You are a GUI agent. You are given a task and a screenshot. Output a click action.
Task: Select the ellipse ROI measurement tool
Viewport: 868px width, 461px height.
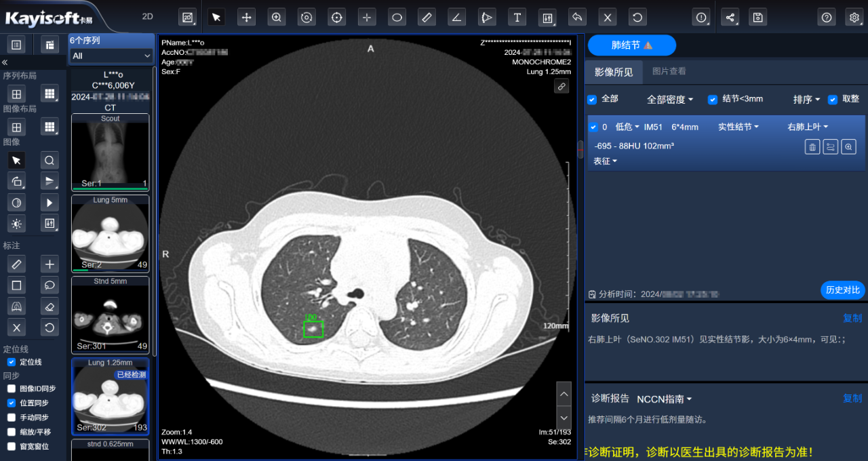click(397, 18)
